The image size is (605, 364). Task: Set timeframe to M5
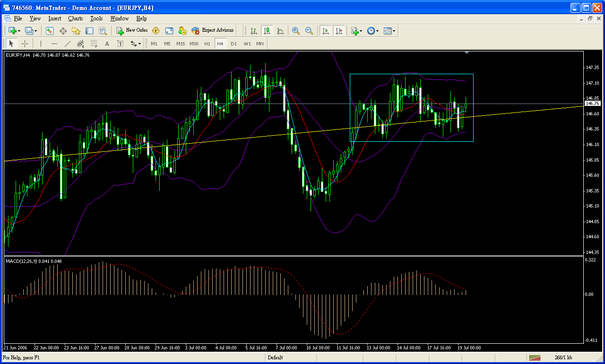click(x=167, y=43)
